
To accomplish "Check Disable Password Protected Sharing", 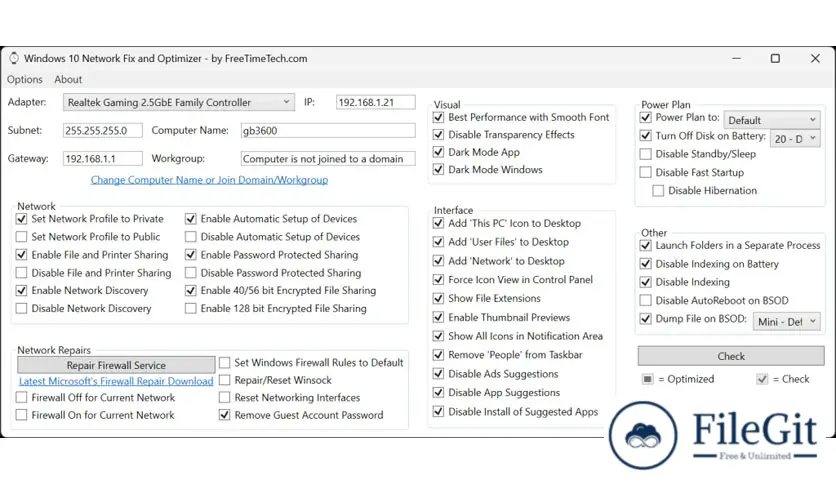I will pyautogui.click(x=190, y=273).
